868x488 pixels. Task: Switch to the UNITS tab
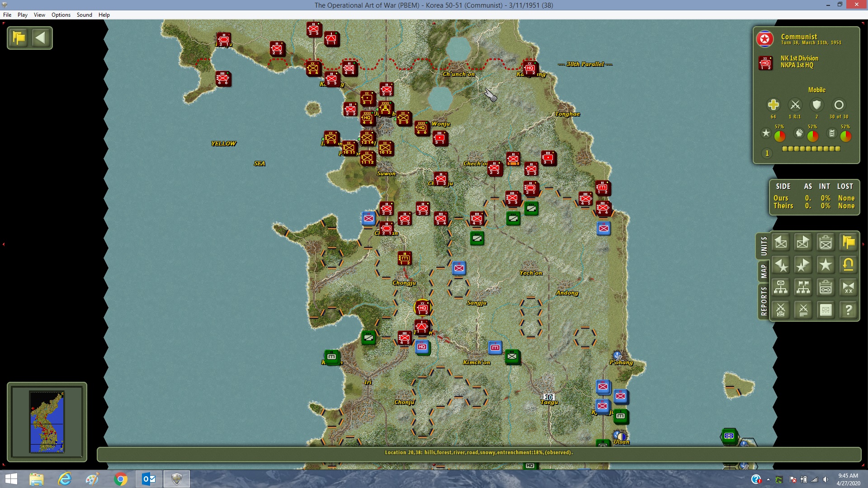[764, 246]
